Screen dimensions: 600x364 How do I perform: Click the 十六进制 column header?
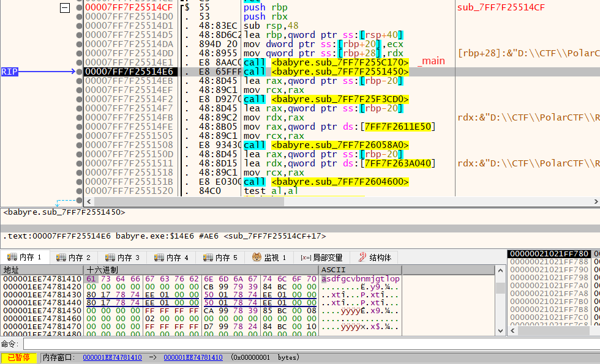102,270
